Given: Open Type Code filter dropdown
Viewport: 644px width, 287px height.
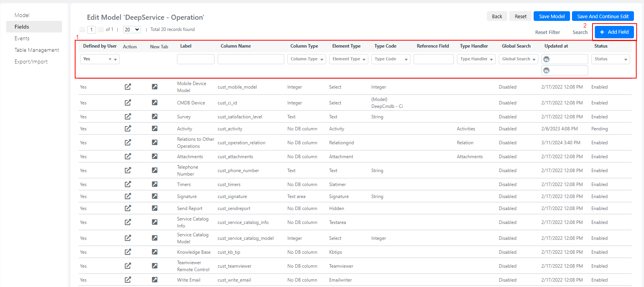Looking at the screenshot, I should pyautogui.click(x=391, y=59).
